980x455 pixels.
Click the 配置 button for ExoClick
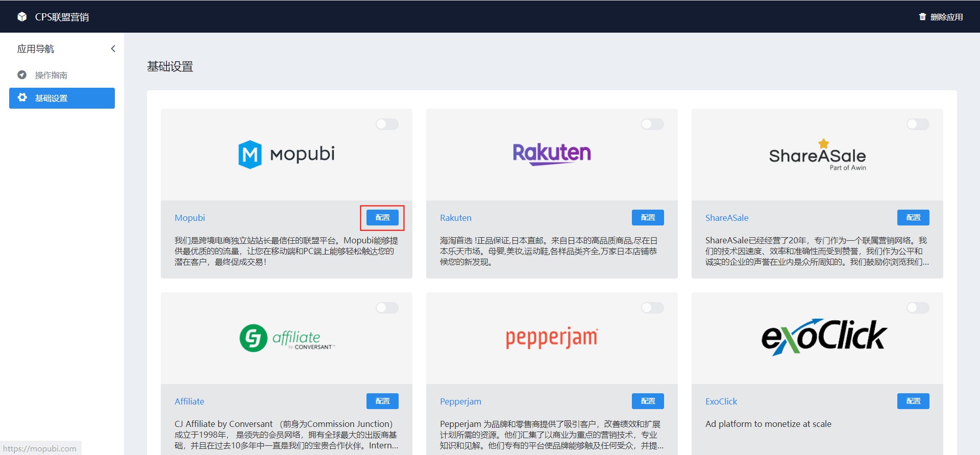pos(913,401)
